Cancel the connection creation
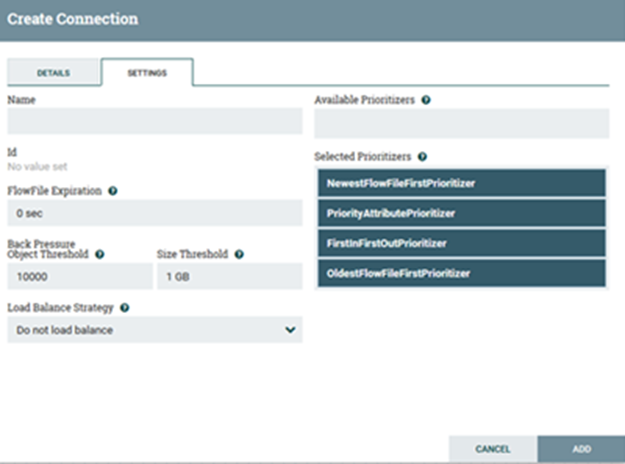The height and width of the screenshot is (464, 625). tap(492, 449)
